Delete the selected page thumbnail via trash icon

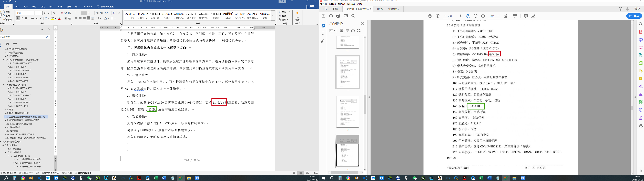coord(342,31)
